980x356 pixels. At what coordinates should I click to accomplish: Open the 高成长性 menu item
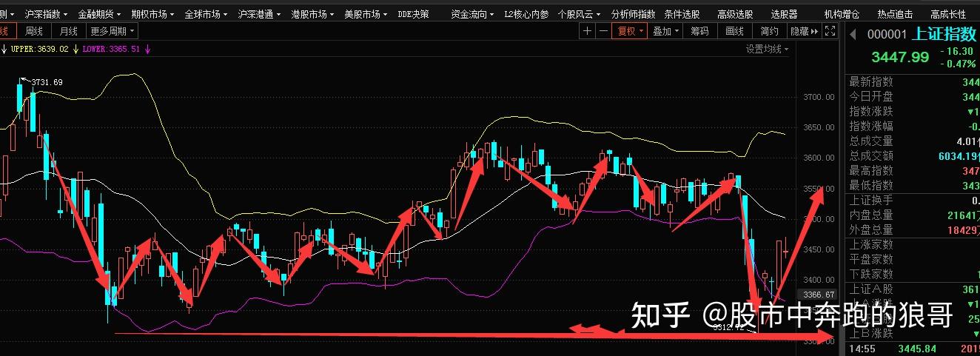[948, 14]
